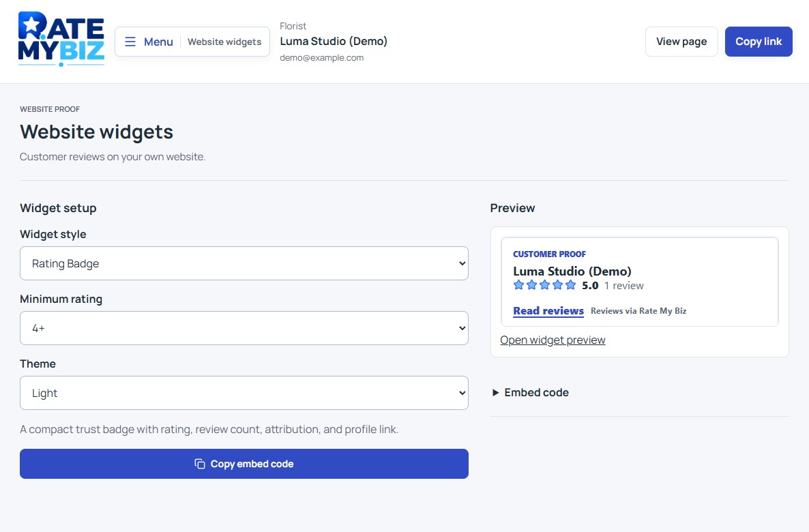The image size is (809, 532).
Task: Click the Widget setup heading
Action: [x=58, y=208]
